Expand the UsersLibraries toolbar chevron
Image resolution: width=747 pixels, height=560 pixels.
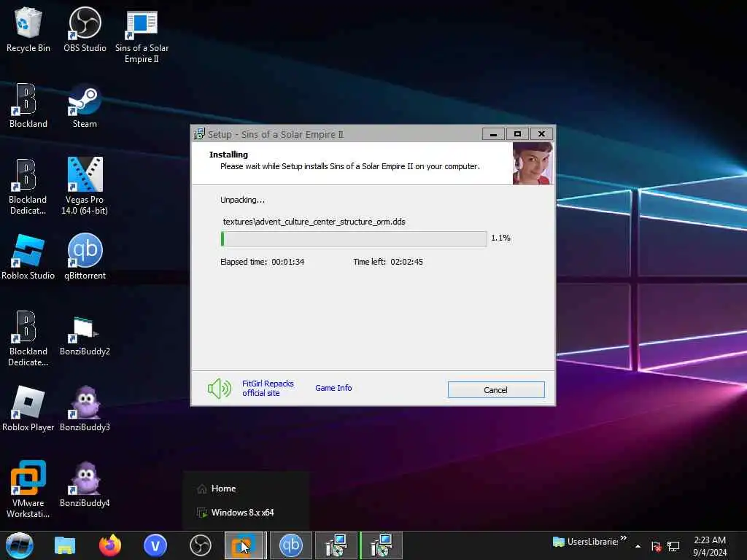pos(624,539)
